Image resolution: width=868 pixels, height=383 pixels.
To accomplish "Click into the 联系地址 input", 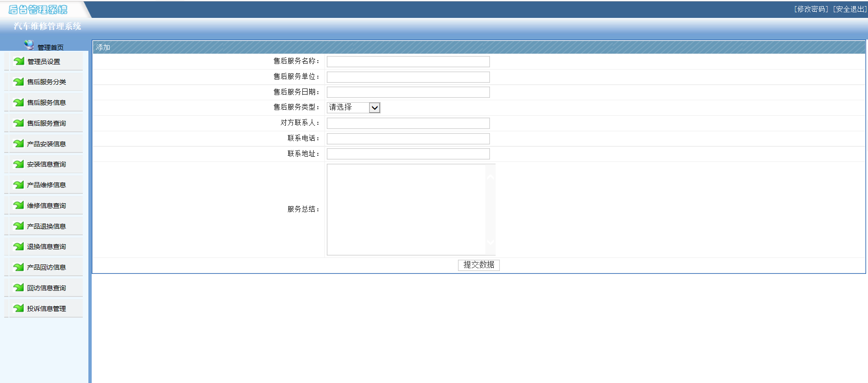I will pyautogui.click(x=408, y=154).
